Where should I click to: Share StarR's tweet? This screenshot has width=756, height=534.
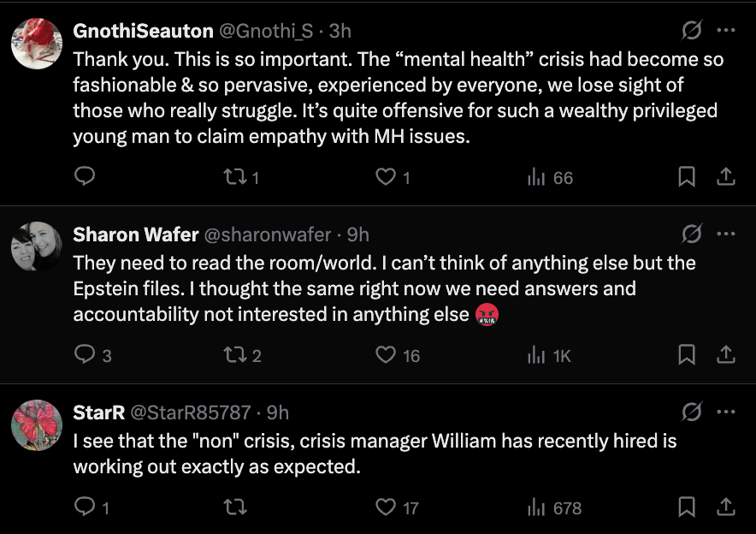[725, 507]
